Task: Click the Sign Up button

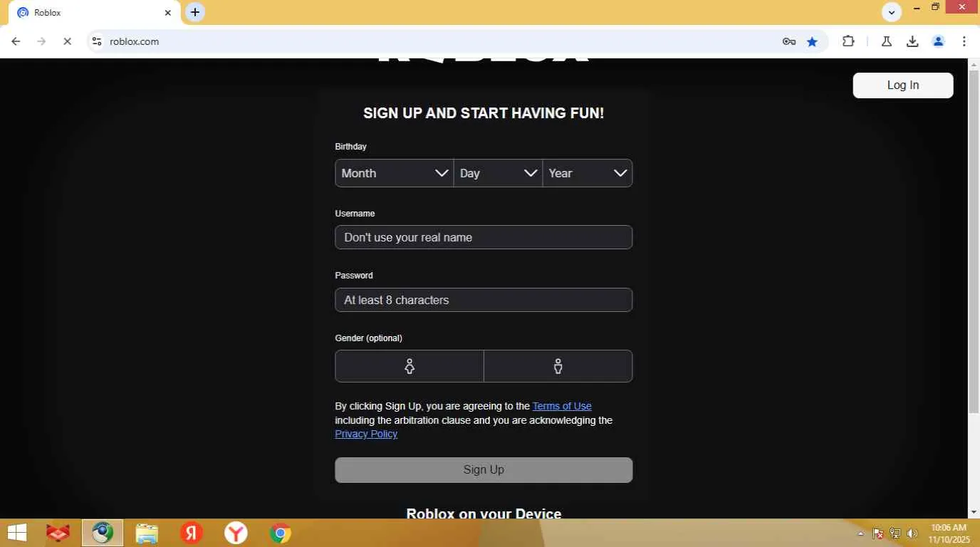Action: (x=484, y=470)
